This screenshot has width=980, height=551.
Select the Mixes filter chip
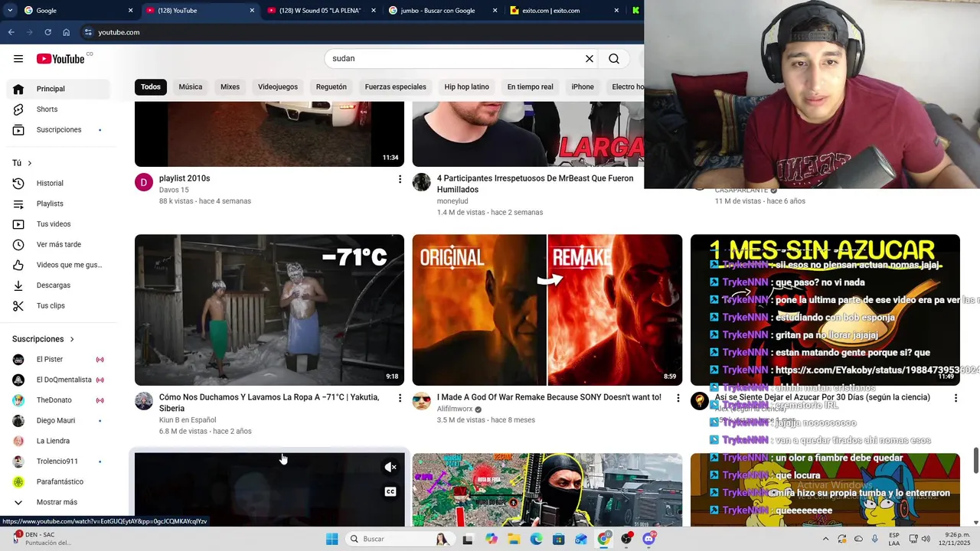230,87
